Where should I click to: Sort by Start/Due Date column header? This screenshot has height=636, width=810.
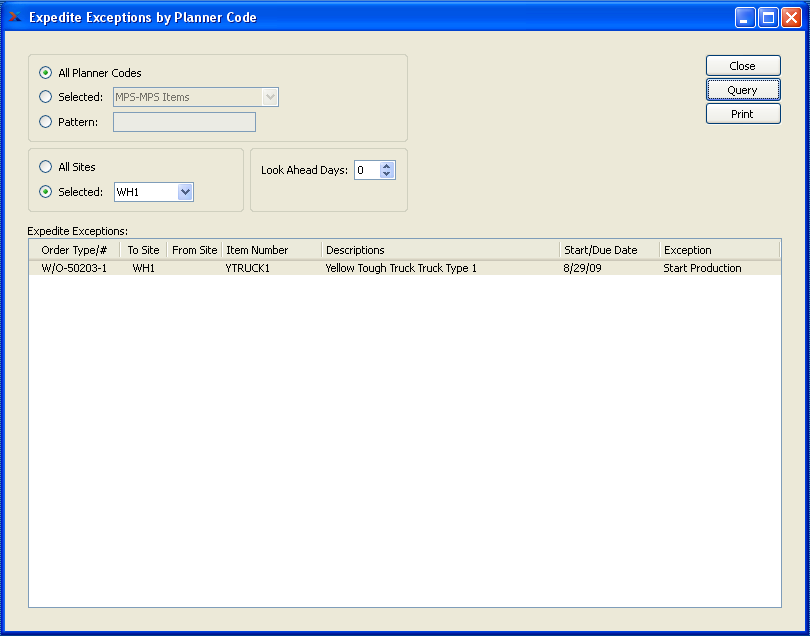(x=610, y=250)
